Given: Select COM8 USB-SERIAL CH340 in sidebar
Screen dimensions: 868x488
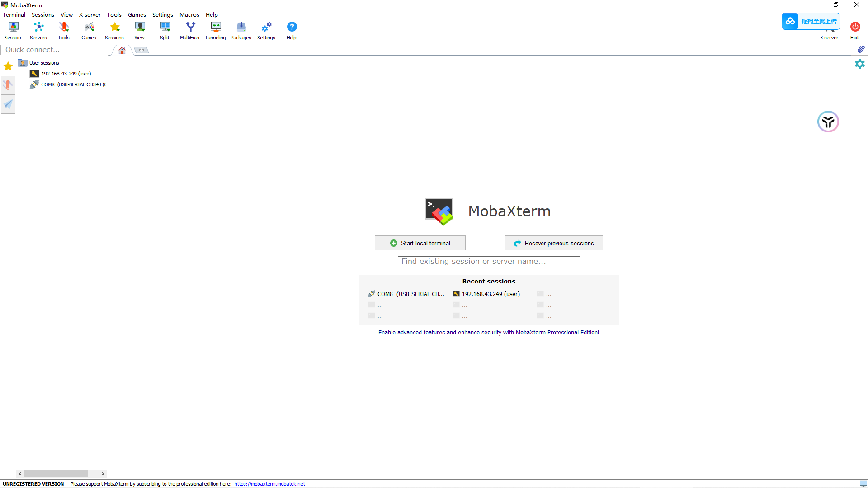Looking at the screenshot, I should coord(69,84).
